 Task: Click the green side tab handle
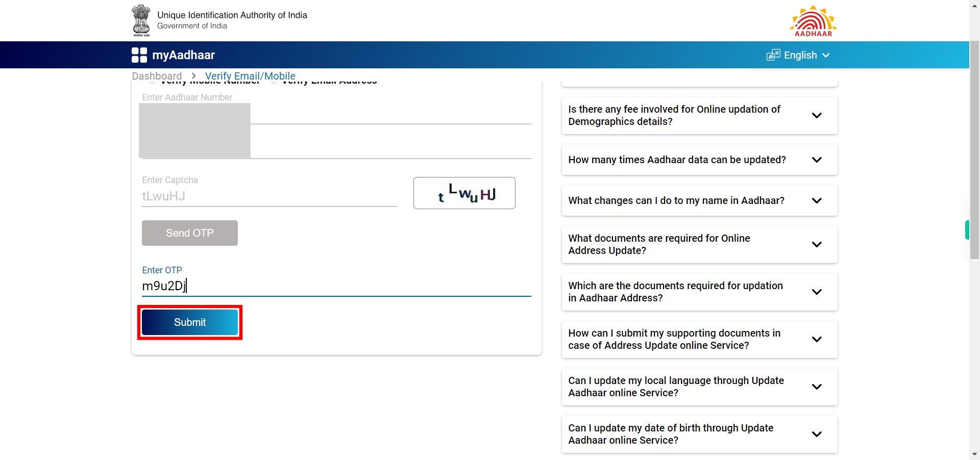(967, 230)
